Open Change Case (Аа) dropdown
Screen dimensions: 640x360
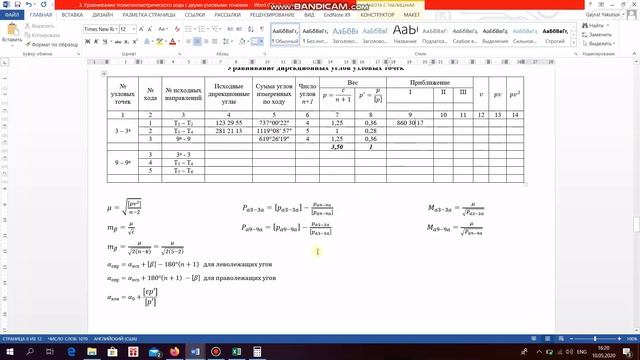pyautogui.click(x=162, y=29)
